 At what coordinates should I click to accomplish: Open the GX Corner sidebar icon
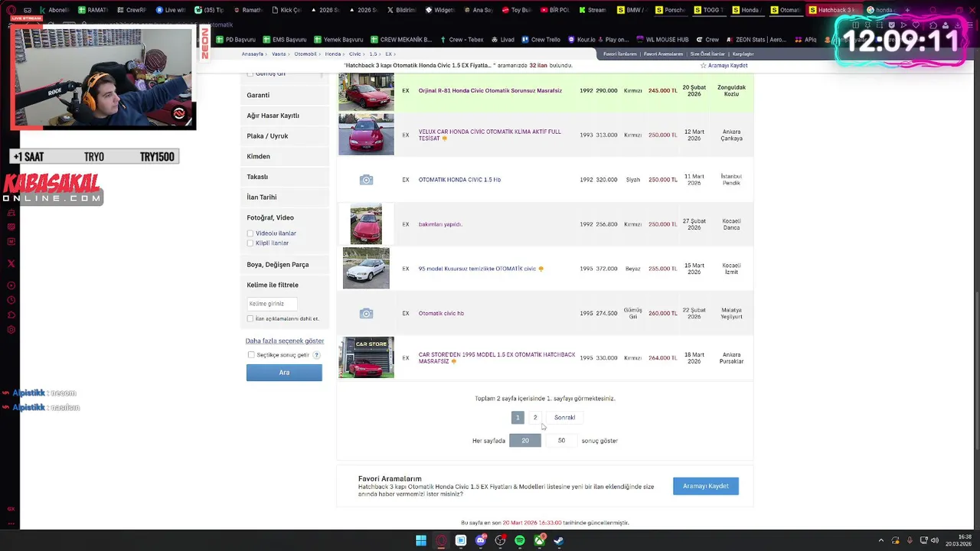(x=11, y=509)
